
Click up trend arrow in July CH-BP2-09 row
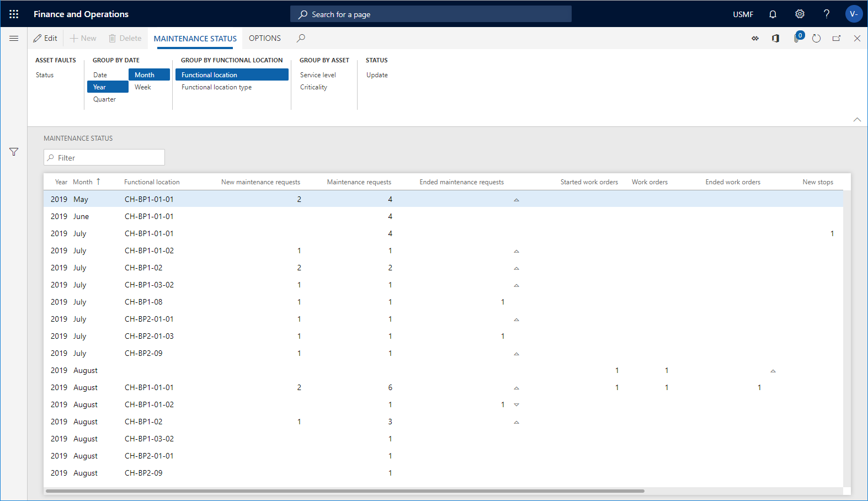tap(516, 354)
